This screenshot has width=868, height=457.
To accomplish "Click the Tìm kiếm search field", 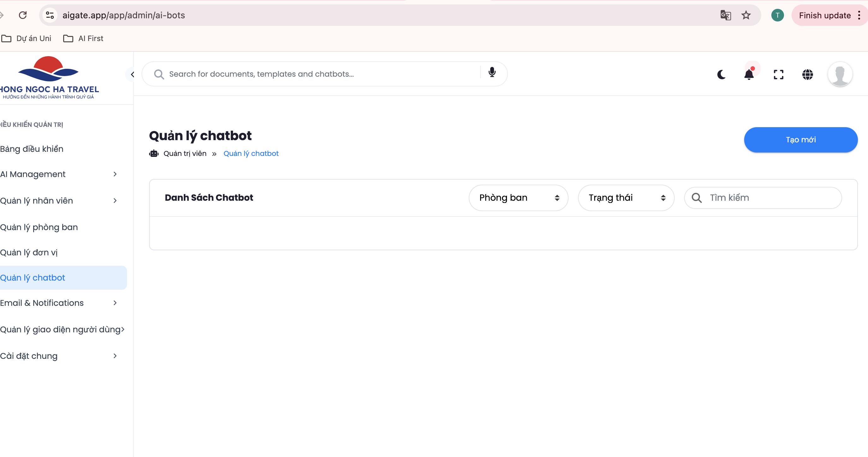I will (772, 198).
